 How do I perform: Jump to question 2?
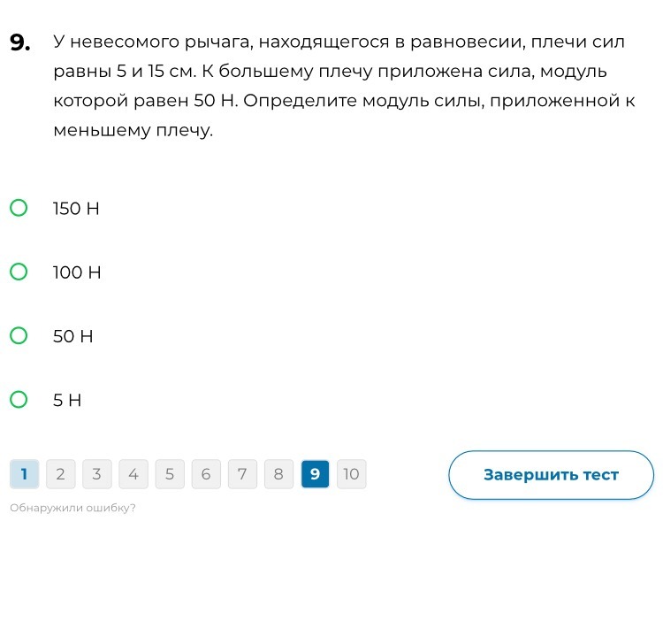tap(60, 474)
